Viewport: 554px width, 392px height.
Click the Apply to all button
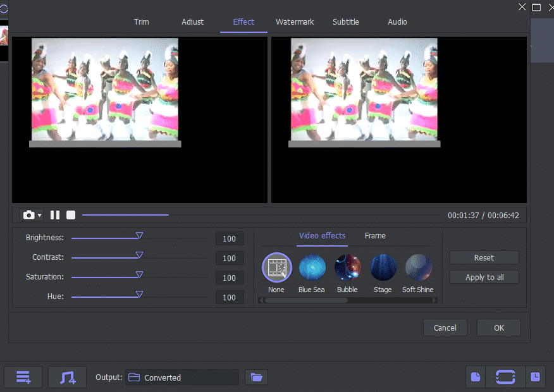[484, 277]
